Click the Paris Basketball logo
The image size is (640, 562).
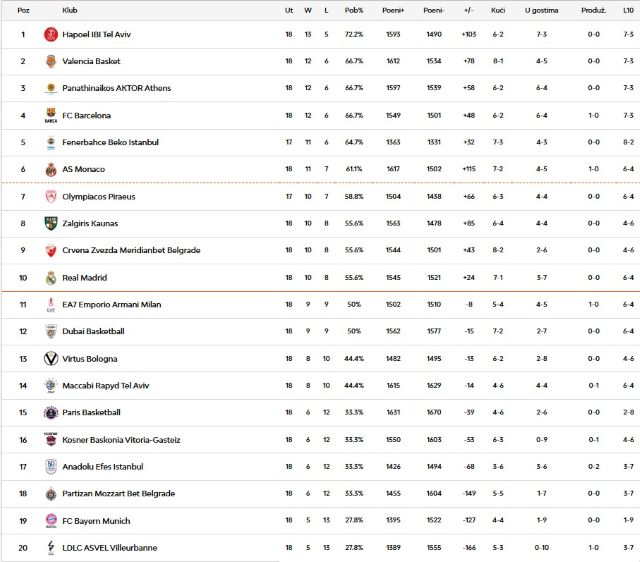[51, 412]
